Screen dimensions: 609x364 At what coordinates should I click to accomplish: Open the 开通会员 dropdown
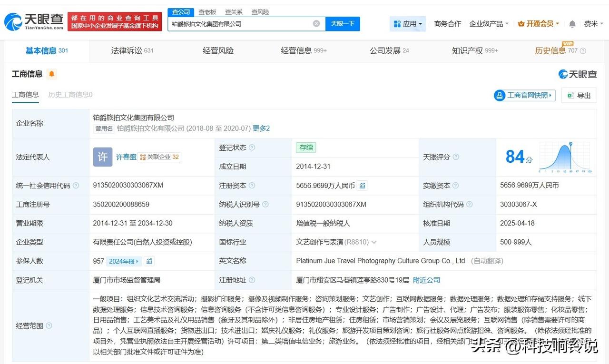click(x=539, y=24)
